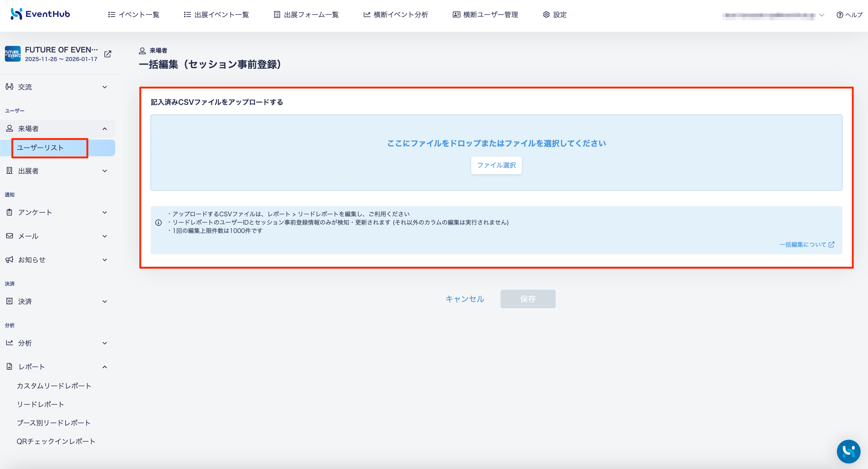Image resolution: width=868 pixels, height=469 pixels.
Task: Click the help question mark icon
Action: coord(840,15)
